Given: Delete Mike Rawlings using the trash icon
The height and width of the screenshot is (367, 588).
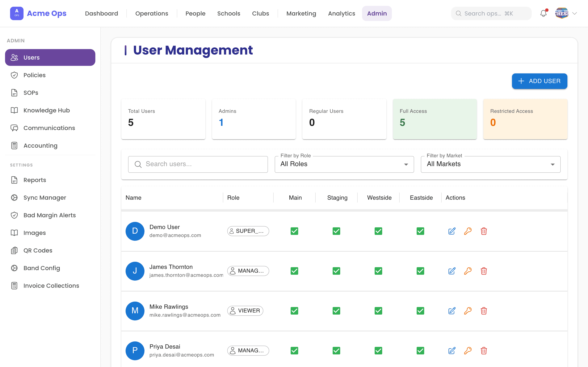Looking at the screenshot, I should 484,311.
